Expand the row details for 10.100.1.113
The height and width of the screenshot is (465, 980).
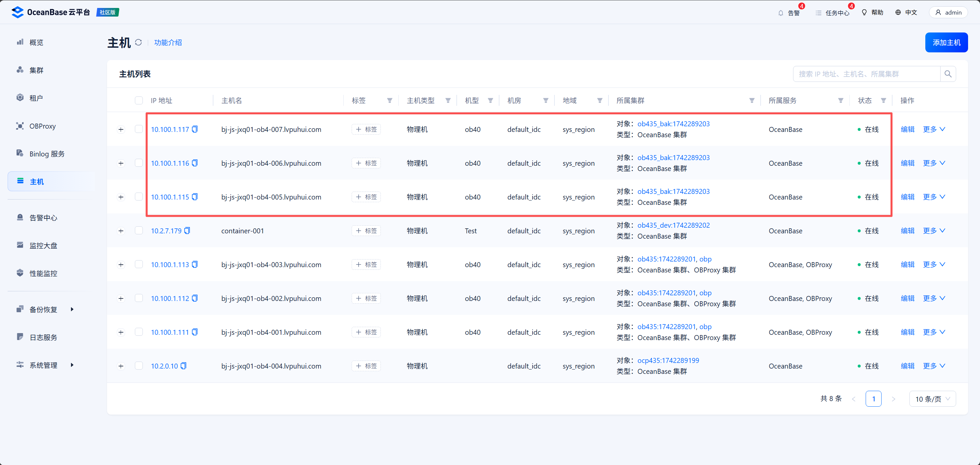(121, 264)
